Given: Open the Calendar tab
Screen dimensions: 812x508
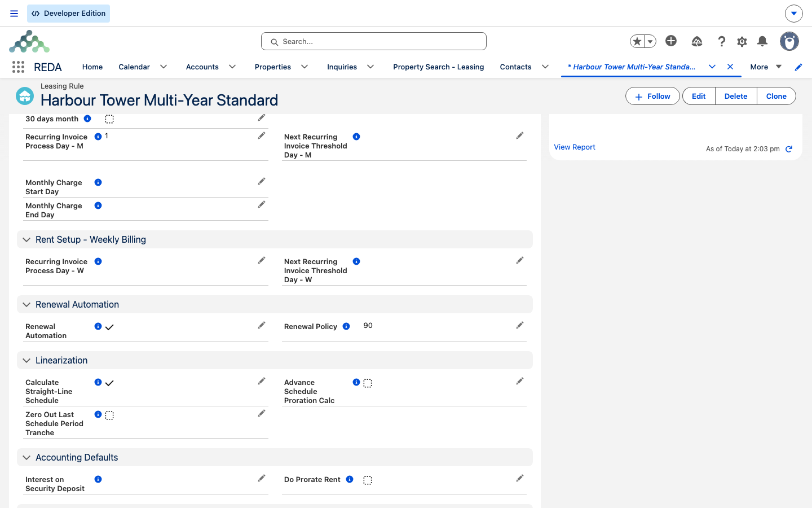Looking at the screenshot, I should click(134, 67).
